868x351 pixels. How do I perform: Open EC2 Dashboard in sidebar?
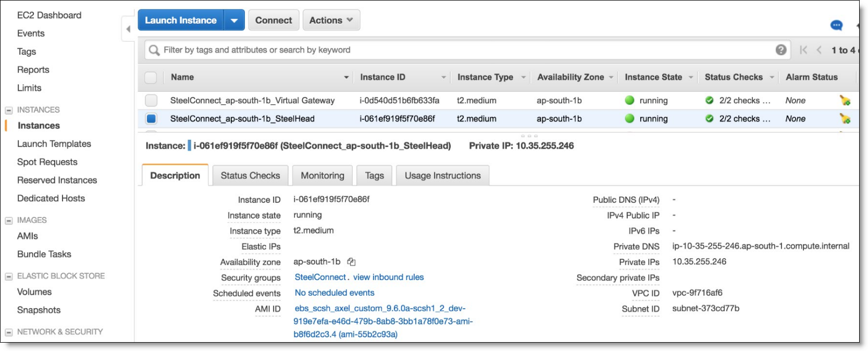pos(49,15)
